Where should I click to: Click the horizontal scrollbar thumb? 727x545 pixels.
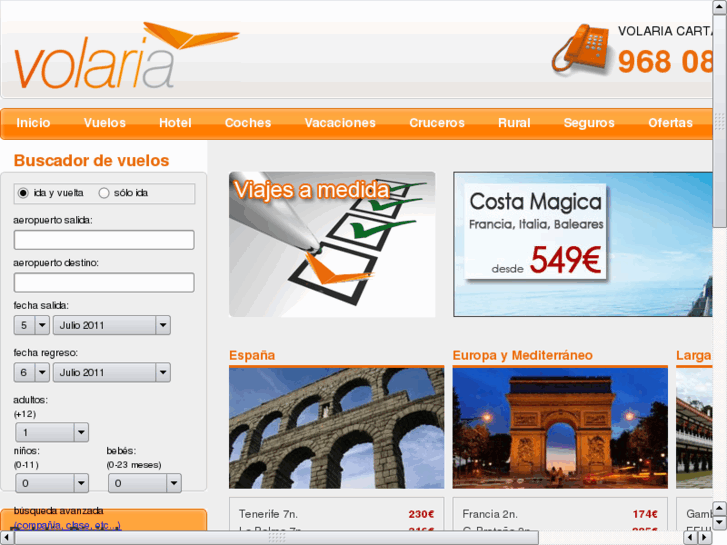[x=276, y=538]
